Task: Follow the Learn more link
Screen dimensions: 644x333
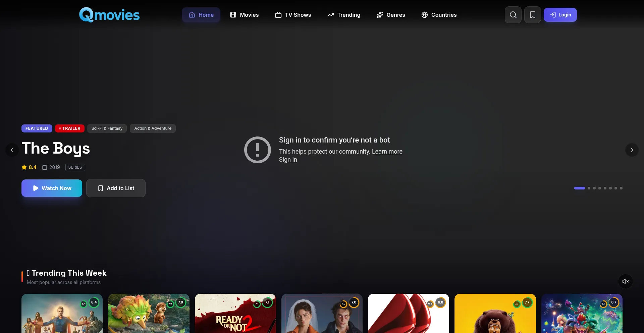Action: click(387, 152)
